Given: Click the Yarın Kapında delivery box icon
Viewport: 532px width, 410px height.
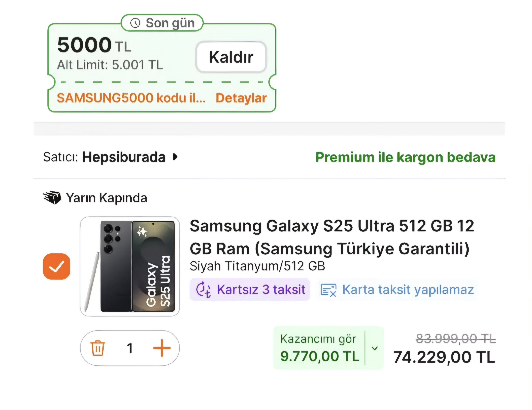Looking at the screenshot, I should coord(52,198).
